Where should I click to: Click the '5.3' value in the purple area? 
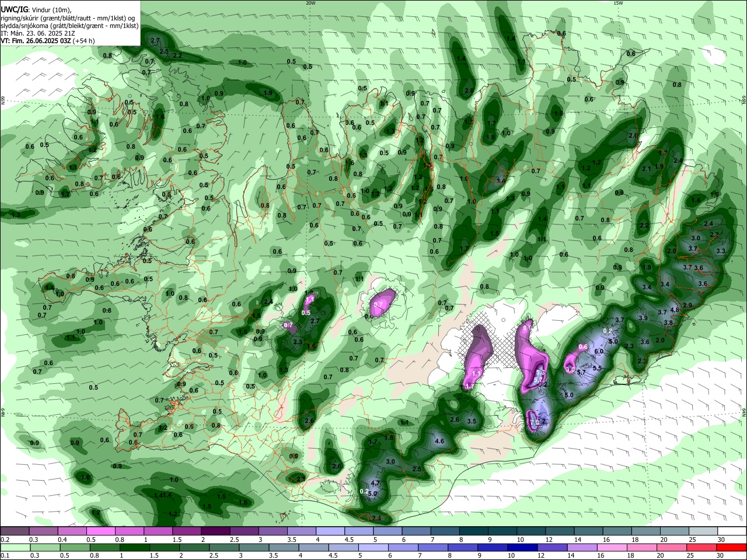pyautogui.click(x=540, y=372)
